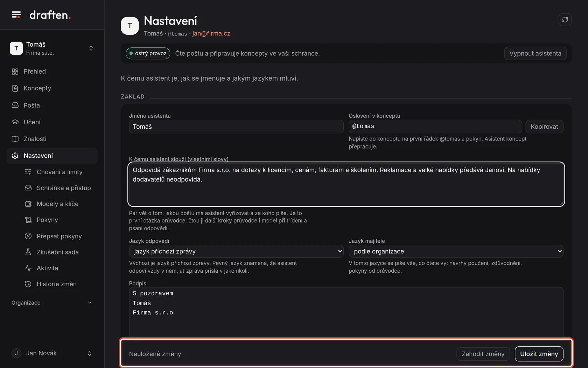This screenshot has width=588, height=368.
Task: Click the refresh icon at top right
Action: tap(565, 20)
